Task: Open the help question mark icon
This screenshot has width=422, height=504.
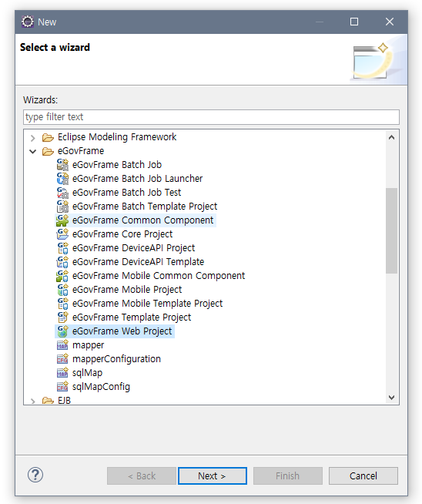Action: [35, 475]
